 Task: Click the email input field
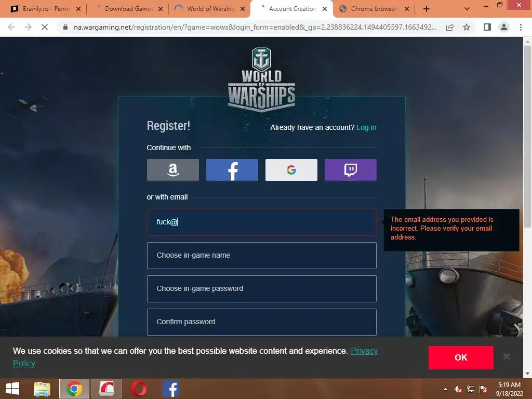pyautogui.click(x=262, y=222)
